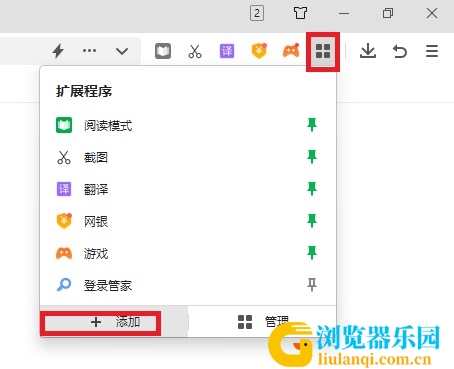Click the lightning bolt speed mode icon

[x=58, y=51]
